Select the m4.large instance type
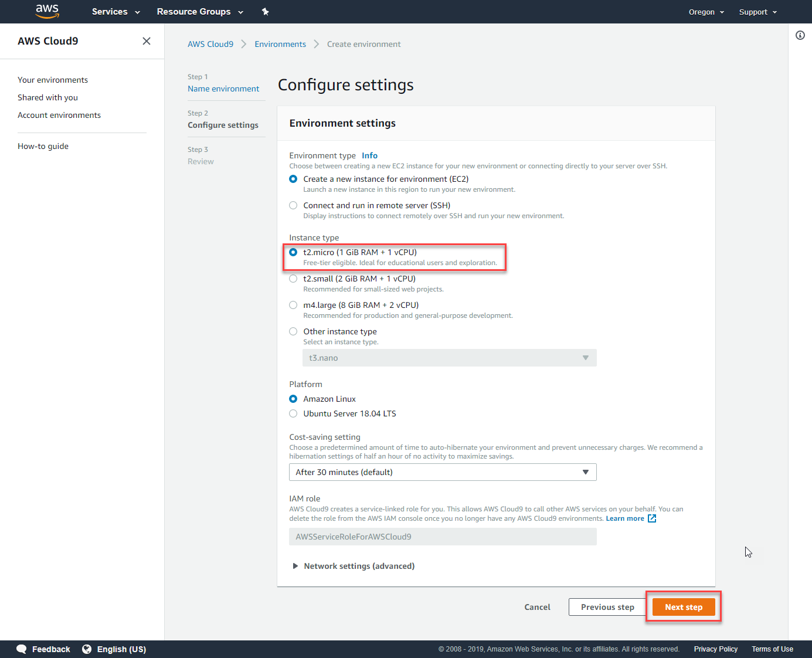Screen dimensions: 812x658 point(293,305)
